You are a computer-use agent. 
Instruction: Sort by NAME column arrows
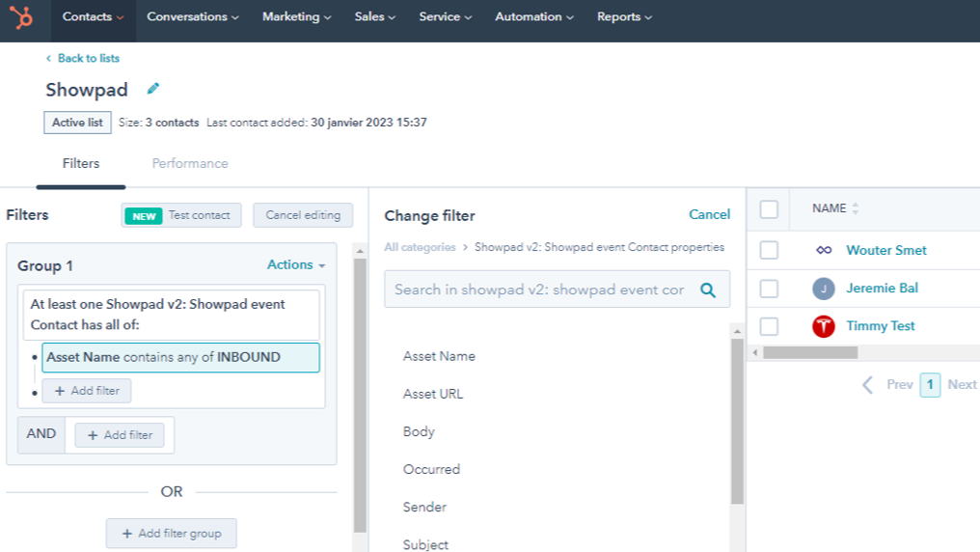[856, 208]
